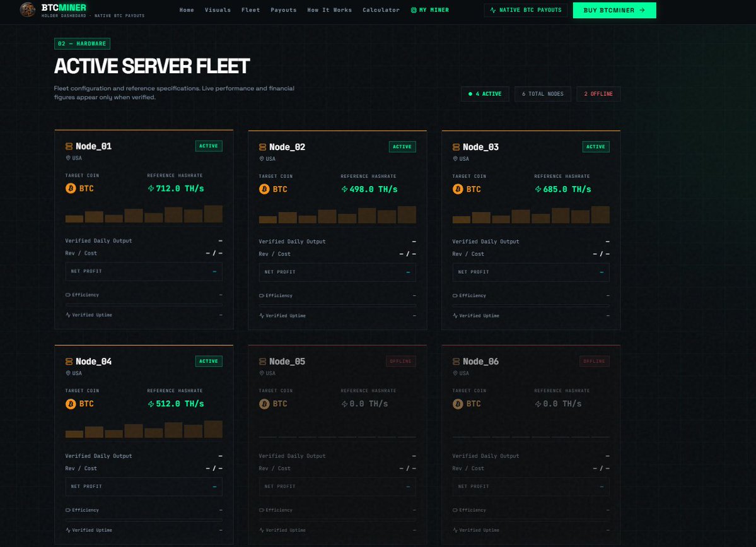Image resolution: width=756 pixels, height=547 pixels.
Task: Navigate to Payouts
Action: click(x=284, y=10)
